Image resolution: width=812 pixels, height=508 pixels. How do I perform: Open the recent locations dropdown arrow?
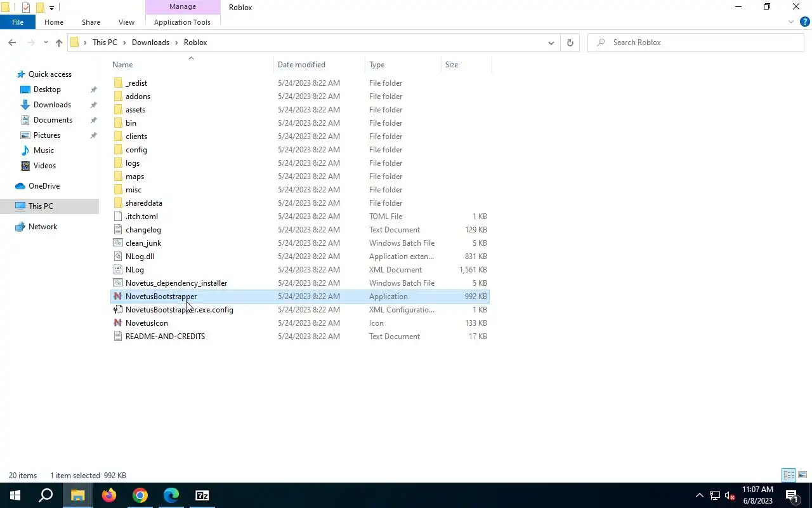[46, 43]
